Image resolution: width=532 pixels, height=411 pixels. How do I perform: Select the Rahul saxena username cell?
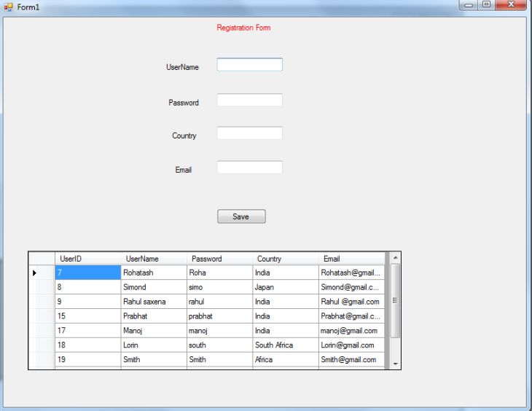pyautogui.click(x=154, y=302)
